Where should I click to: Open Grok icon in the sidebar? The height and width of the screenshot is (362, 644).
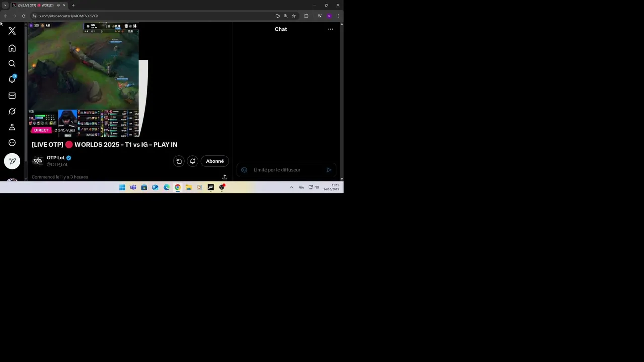(x=12, y=111)
